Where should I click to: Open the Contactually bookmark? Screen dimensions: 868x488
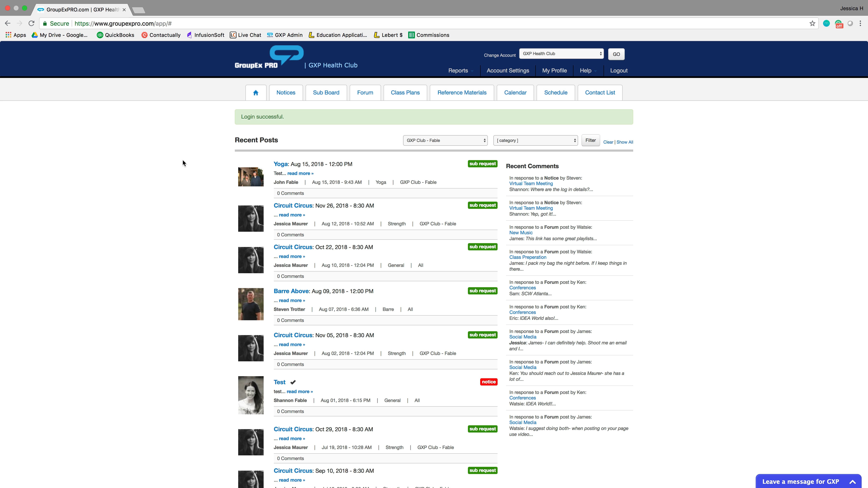[x=161, y=35]
